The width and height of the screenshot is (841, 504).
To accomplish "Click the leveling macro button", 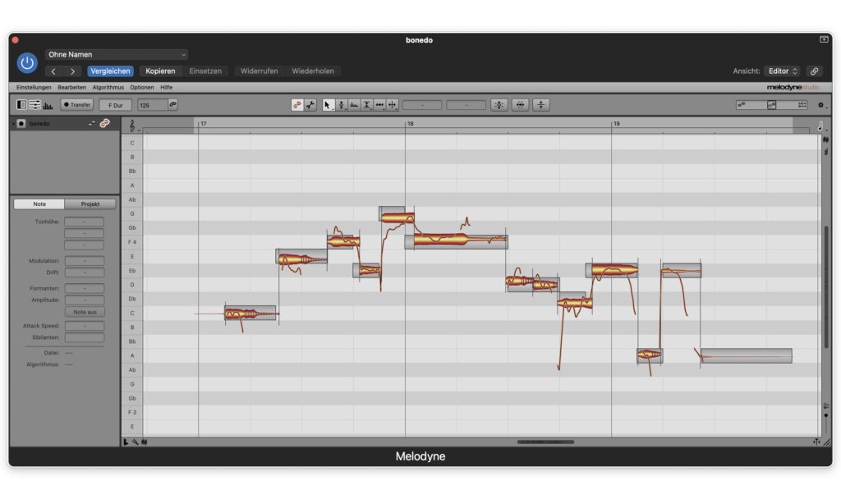I will coord(541,105).
